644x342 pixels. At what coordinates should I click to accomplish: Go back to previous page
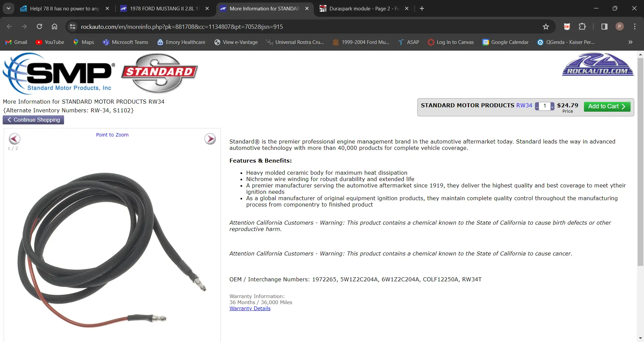pos(9,26)
